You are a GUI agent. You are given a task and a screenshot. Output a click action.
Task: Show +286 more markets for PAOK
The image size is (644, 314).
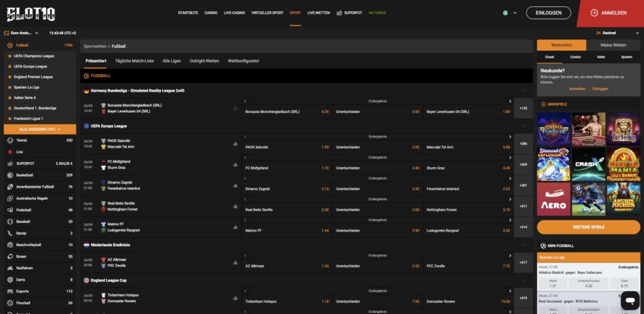tap(523, 144)
